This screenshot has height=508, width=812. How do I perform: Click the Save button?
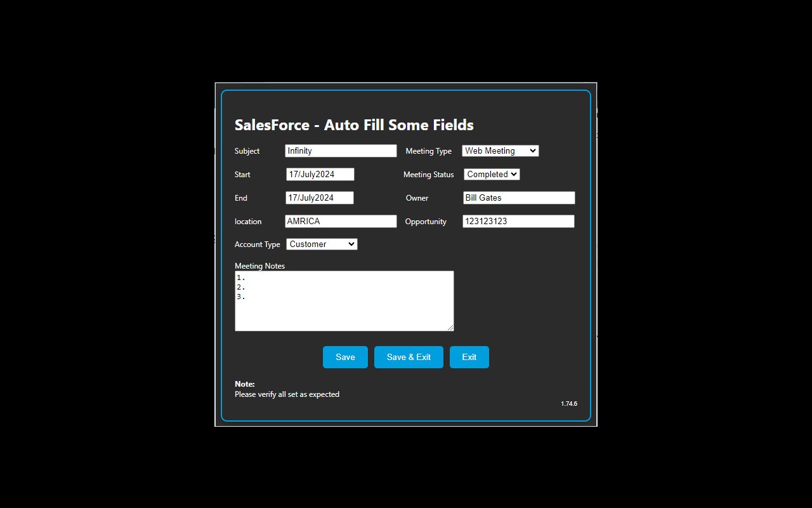pyautogui.click(x=345, y=357)
